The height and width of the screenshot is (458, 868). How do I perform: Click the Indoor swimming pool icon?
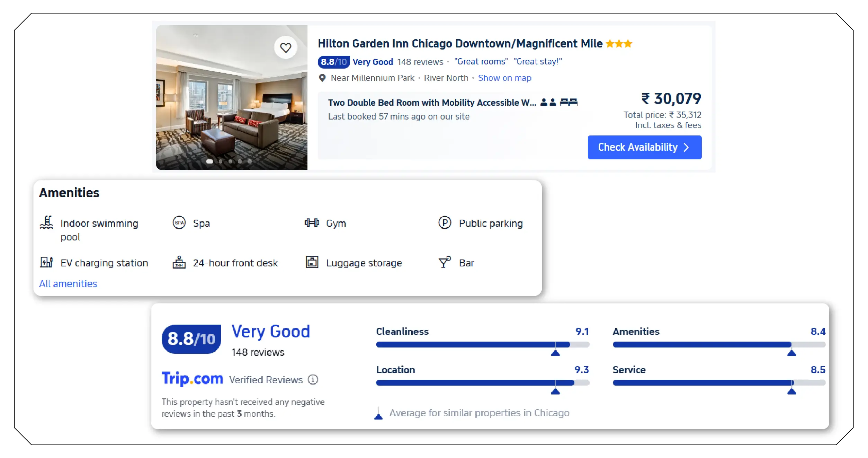[46, 223]
